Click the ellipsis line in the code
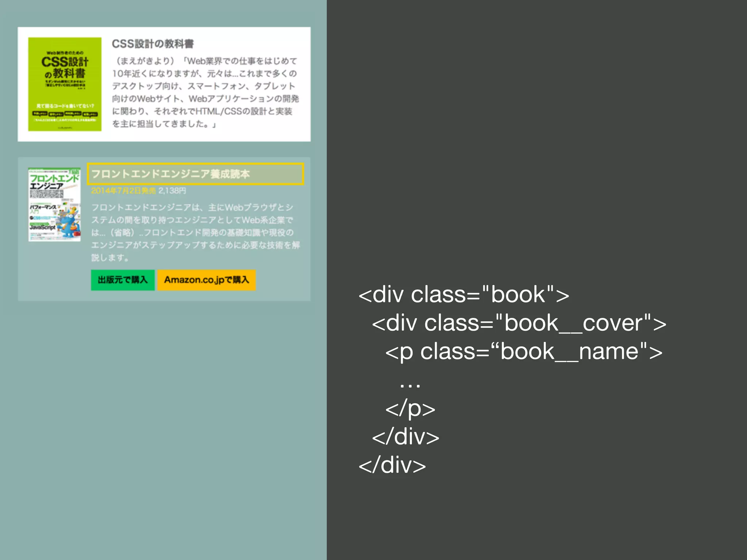747x560 pixels. pos(410,385)
